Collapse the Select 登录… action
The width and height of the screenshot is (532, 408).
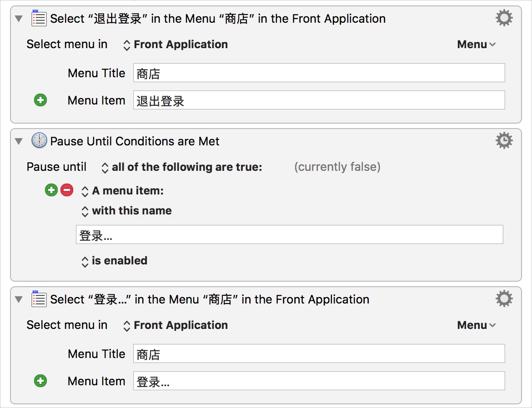[x=19, y=300]
